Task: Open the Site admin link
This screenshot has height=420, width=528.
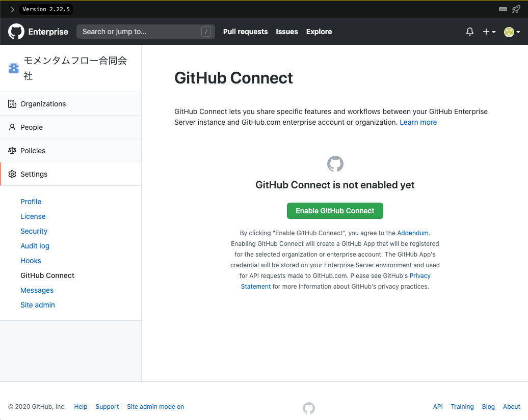Action: 38,305
